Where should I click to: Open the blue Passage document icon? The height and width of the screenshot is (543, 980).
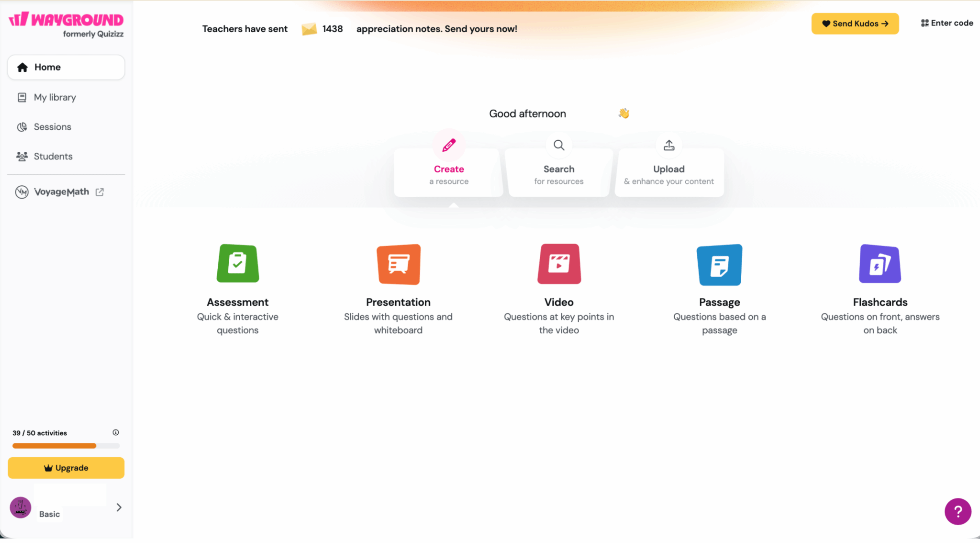[x=719, y=265]
